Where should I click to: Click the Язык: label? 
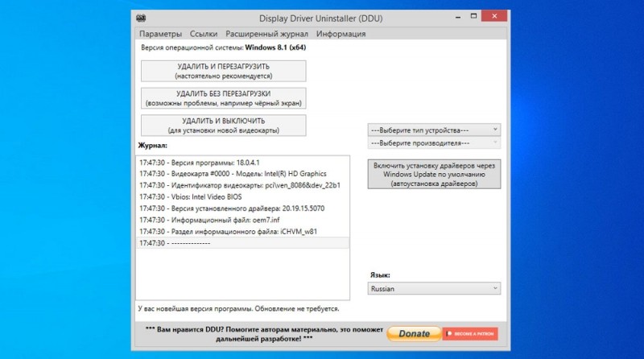coord(380,275)
